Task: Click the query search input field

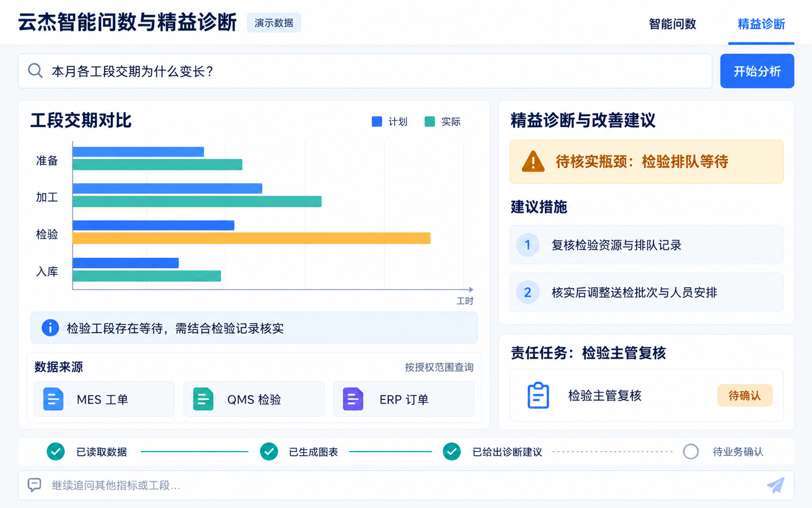Action: coord(365,71)
